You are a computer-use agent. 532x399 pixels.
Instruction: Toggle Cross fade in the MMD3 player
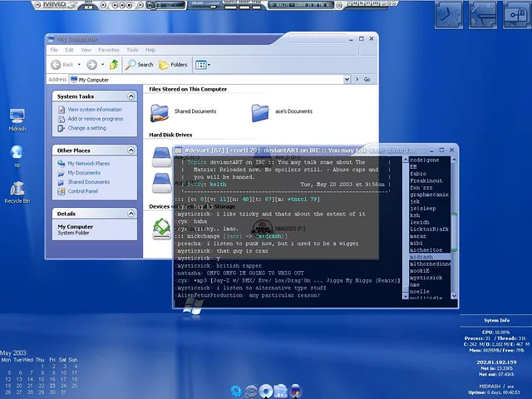point(257,7)
